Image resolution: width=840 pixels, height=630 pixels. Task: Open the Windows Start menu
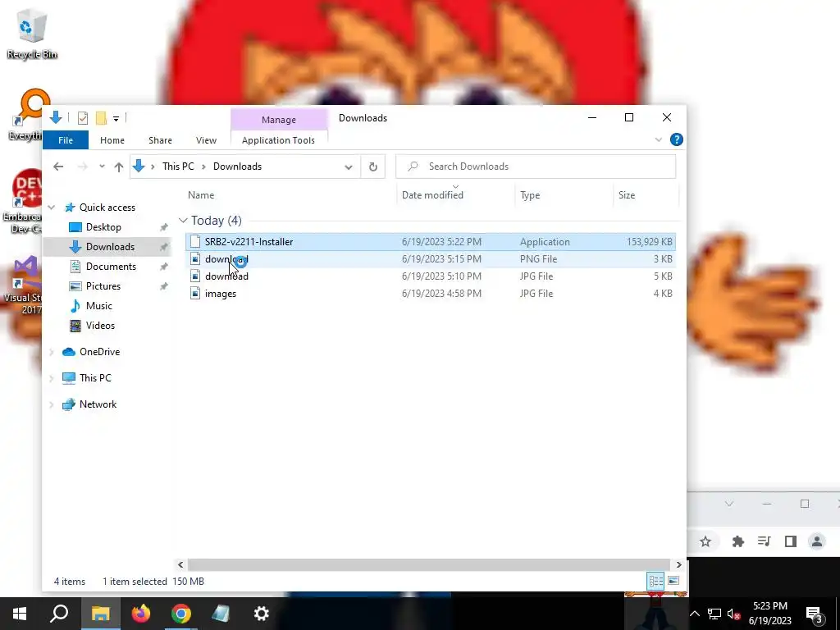tap(20, 614)
